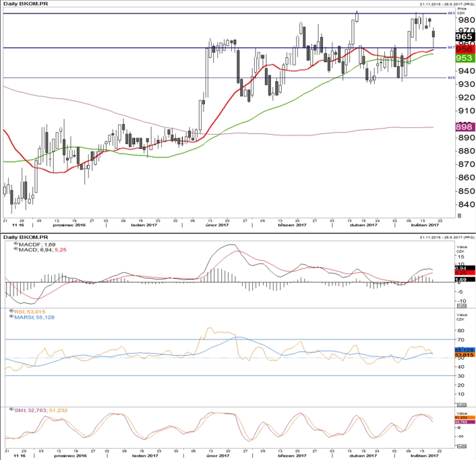Viewport: 476px width, 460px height.
Task: Click the orange 51,232 SMI value tag
Action: [x=465, y=418]
